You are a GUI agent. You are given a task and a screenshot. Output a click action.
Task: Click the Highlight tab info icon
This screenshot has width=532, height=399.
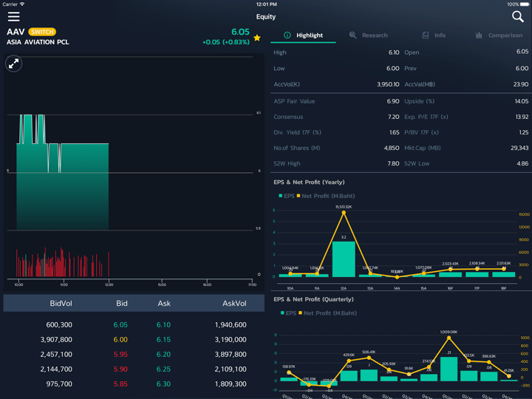[x=287, y=35]
